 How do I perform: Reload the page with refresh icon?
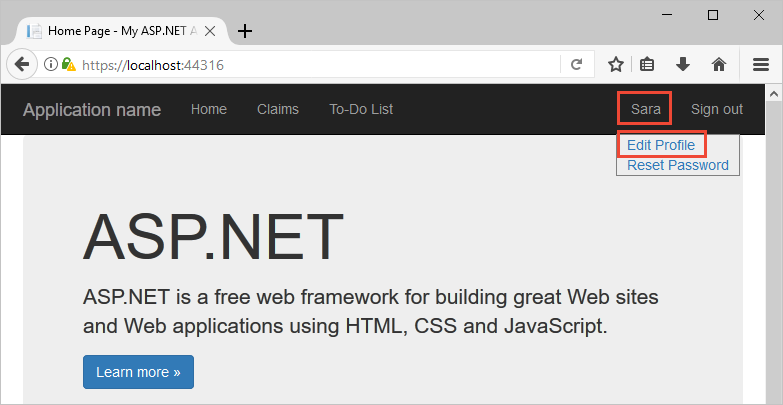tap(577, 64)
